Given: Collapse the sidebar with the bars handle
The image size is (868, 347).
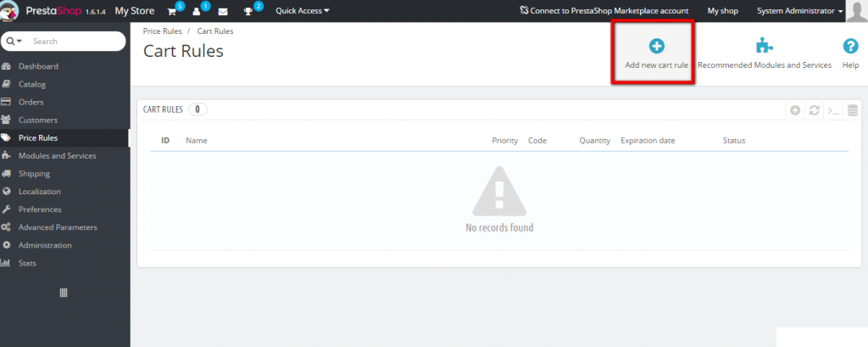Looking at the screenshot, I should [x=64, y=293].
